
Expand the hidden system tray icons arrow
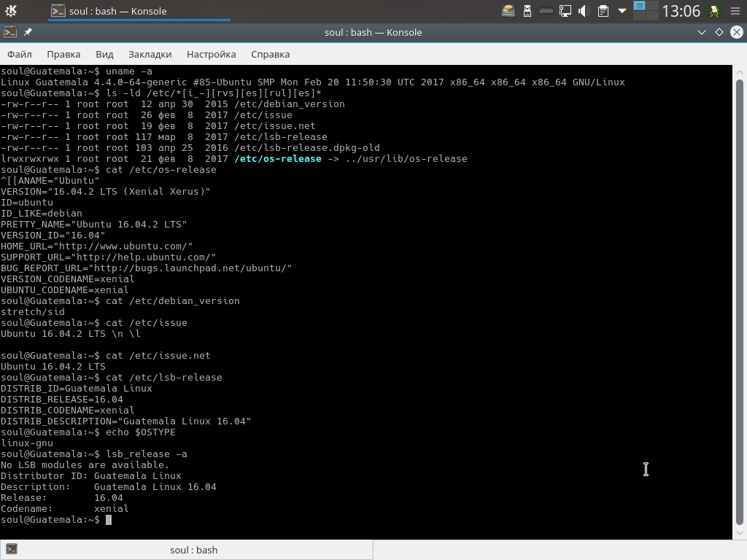tap(622, 10)
